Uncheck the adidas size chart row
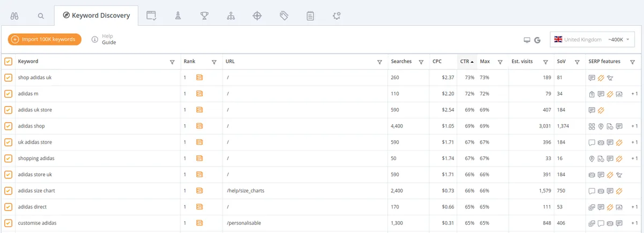Screen dimensions: 644x233 (x=8, y=191)
